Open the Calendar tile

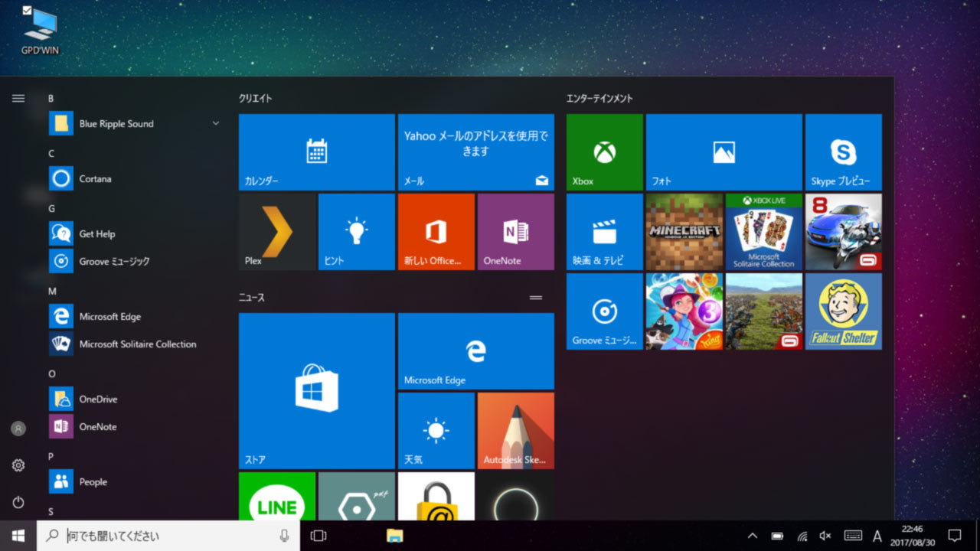coord(316,152)
